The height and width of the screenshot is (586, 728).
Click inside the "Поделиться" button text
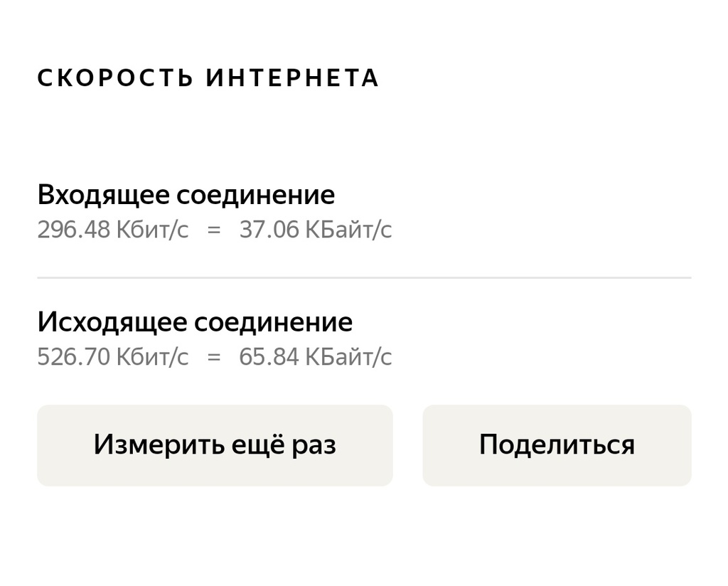click(557, 444)
